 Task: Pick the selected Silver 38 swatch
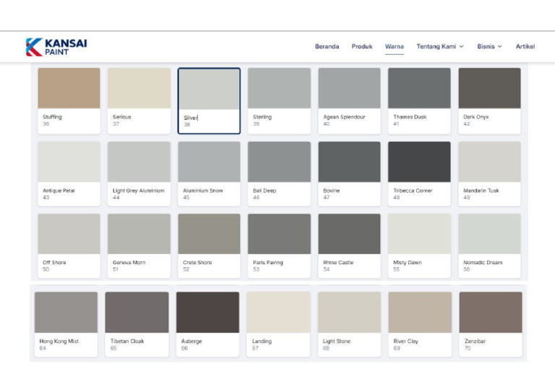(209, 101)
